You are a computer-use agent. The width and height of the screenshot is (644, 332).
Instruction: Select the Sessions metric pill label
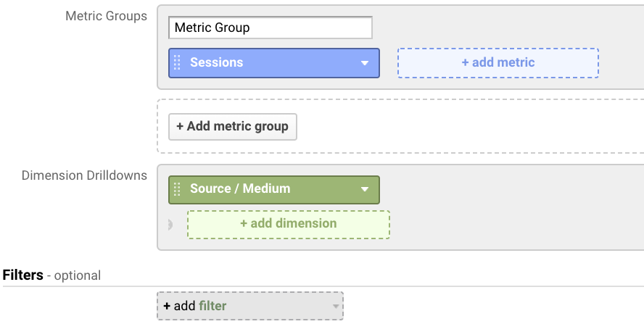[x=216, y=63]
